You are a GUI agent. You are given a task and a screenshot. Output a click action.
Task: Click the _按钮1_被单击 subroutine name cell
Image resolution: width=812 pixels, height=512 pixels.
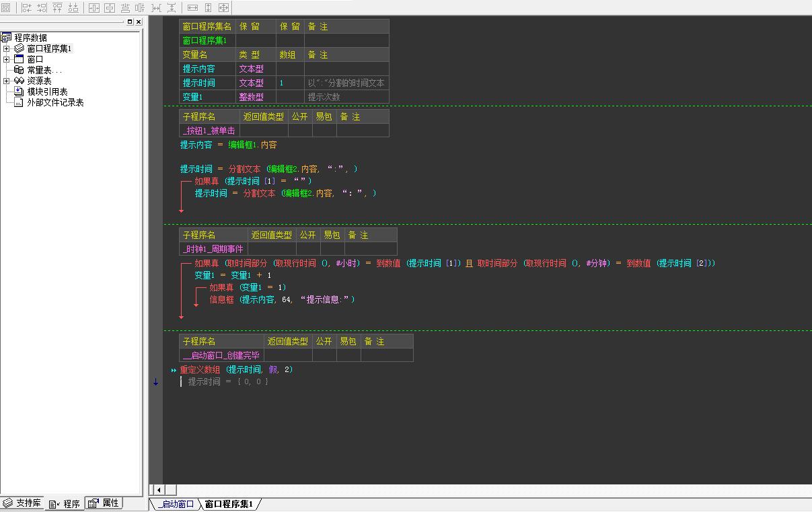point(209,131)
